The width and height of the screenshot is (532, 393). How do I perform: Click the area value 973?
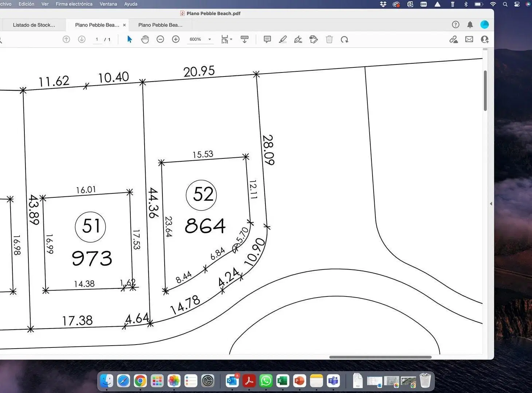[x=92, y=258]
